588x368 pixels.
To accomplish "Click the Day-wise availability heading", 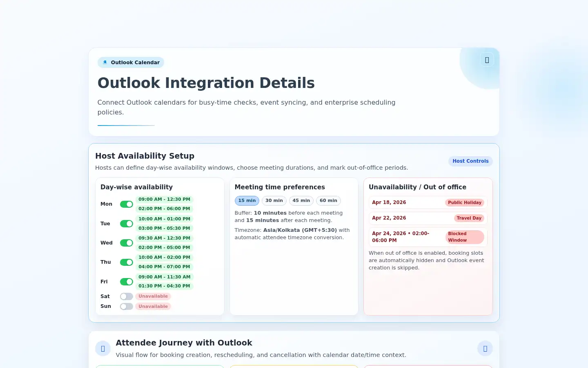I will [x=136, y=187].
